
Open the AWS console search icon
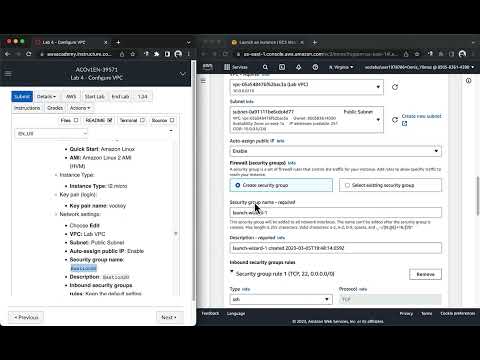click(265, 67)
